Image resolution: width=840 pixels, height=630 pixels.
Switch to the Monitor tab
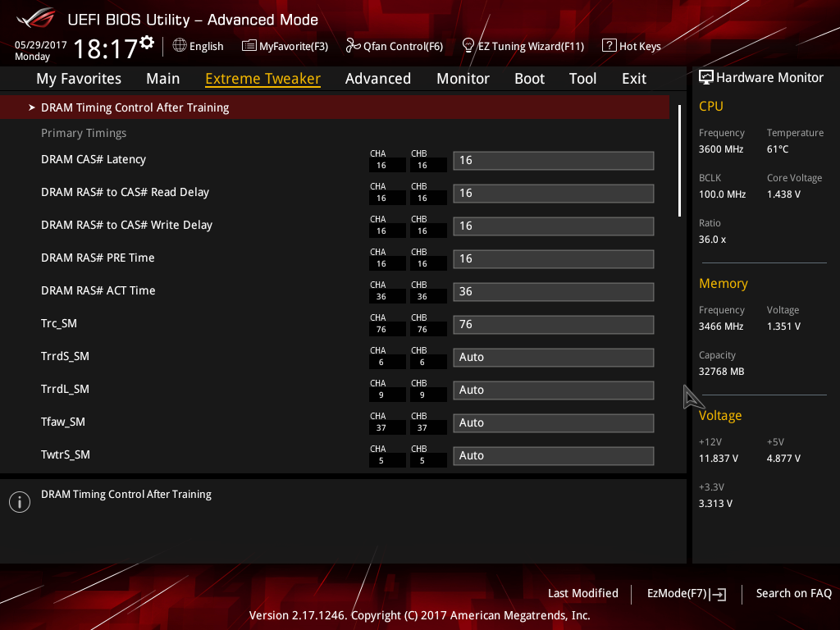tap(463, 79)
